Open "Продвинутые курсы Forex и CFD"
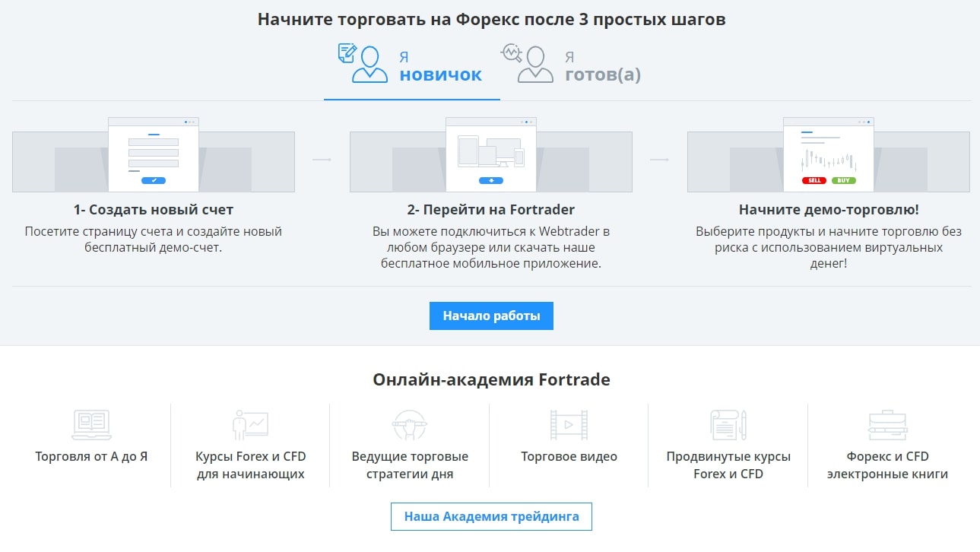 pyautogui.click(x=728, y=465)
